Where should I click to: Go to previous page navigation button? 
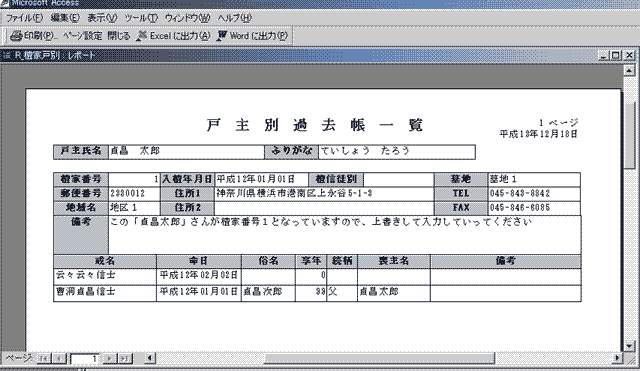(x=60, y=359)
